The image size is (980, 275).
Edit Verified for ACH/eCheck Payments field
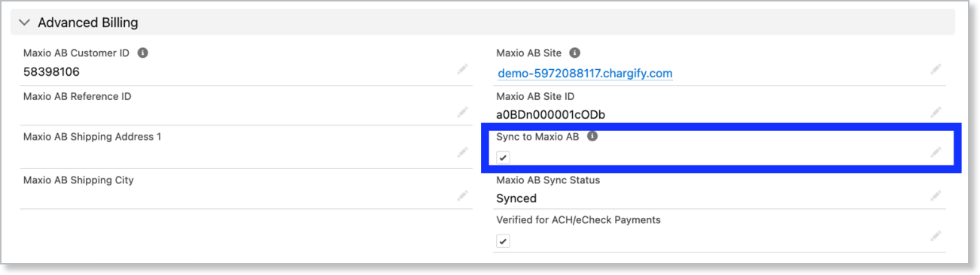(936, 236)
